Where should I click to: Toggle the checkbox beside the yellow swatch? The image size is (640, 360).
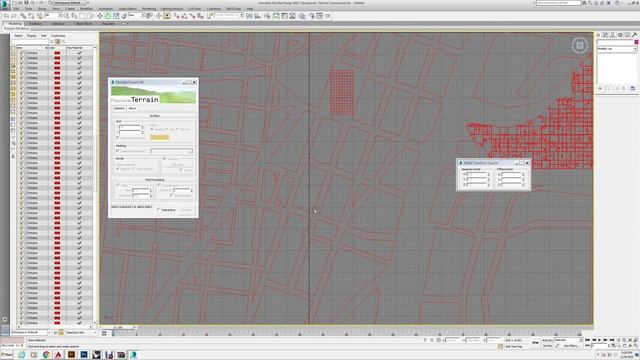[x=118, y=138]
